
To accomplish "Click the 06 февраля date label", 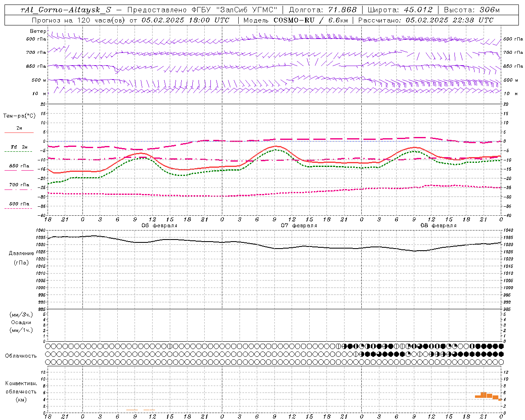I will pyautogui.click(x=160, y=226).
